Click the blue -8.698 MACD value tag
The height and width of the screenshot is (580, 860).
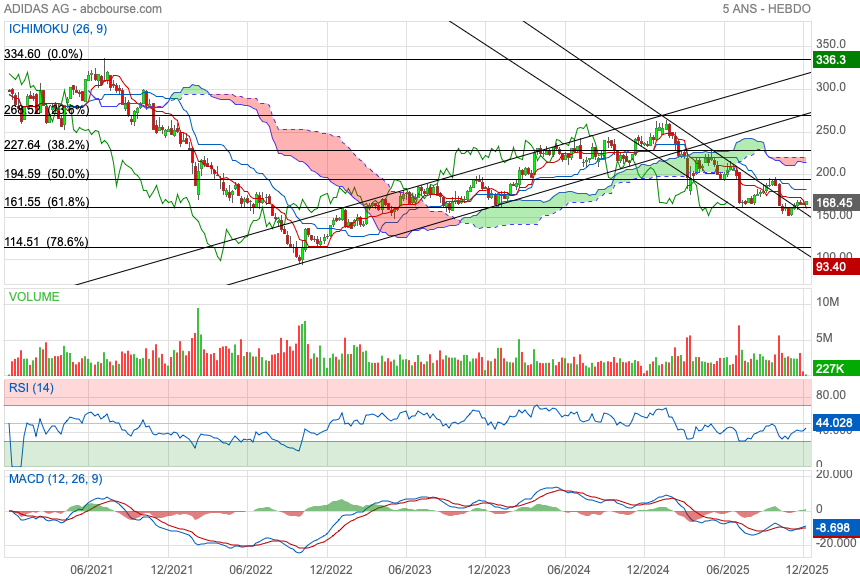(836, 528)
